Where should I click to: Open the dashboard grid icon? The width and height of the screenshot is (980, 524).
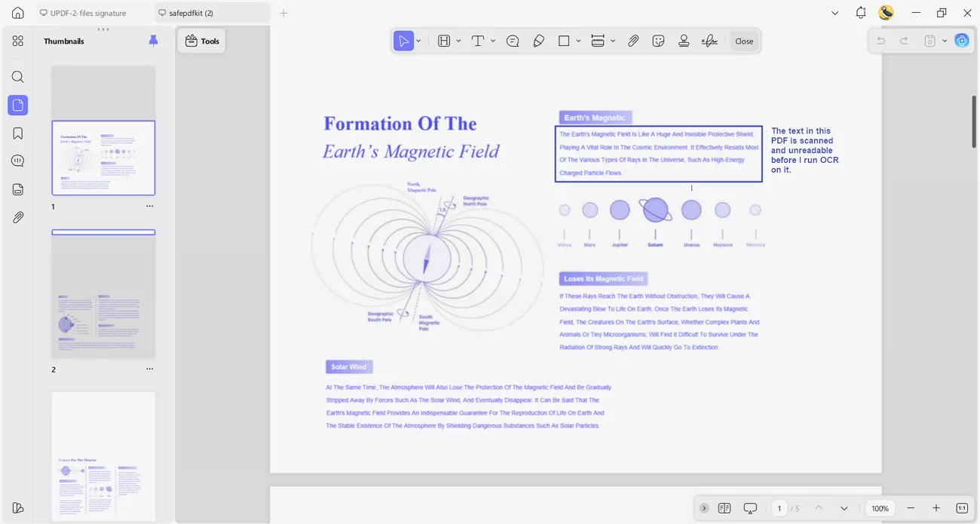pyautogui.click(x=18, y=41)
